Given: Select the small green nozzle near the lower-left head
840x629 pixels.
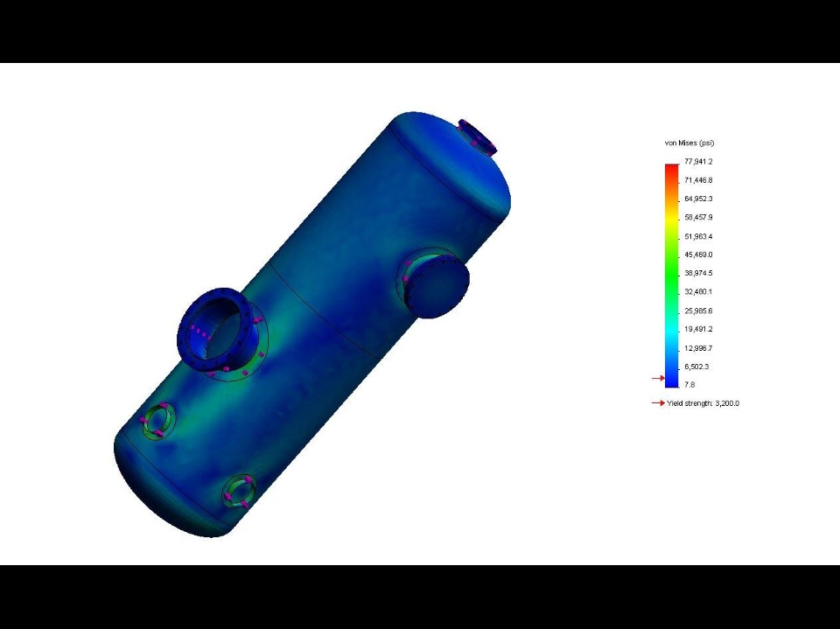Looking at the screenshot, I should (158, 421).
